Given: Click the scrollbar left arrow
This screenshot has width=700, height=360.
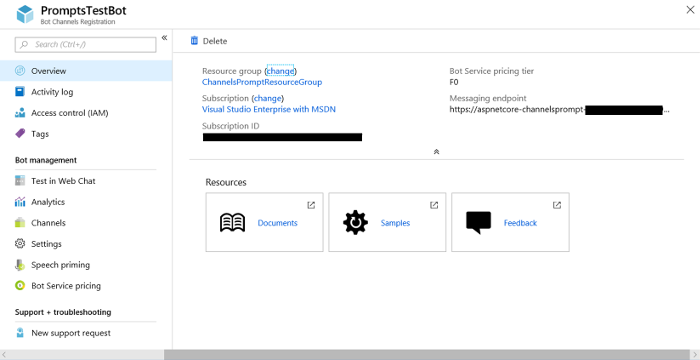Looking at the screenshot, I should coord(4,355).
